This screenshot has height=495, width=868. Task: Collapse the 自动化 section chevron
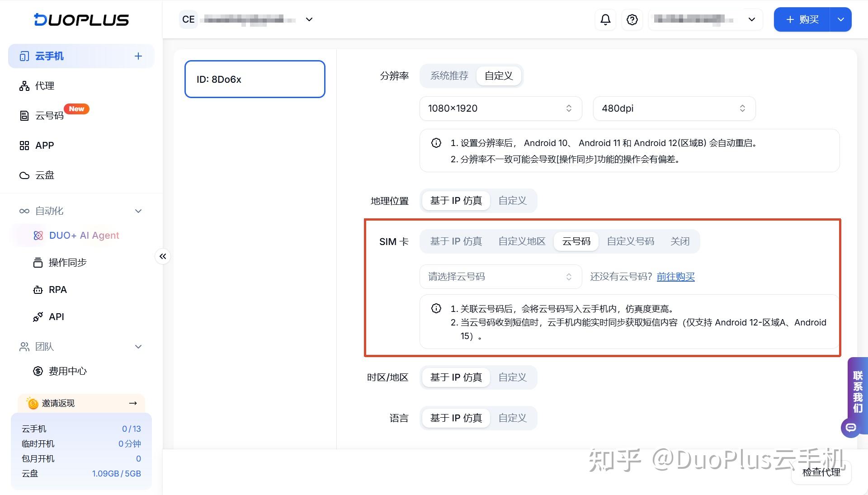[138, 211]
